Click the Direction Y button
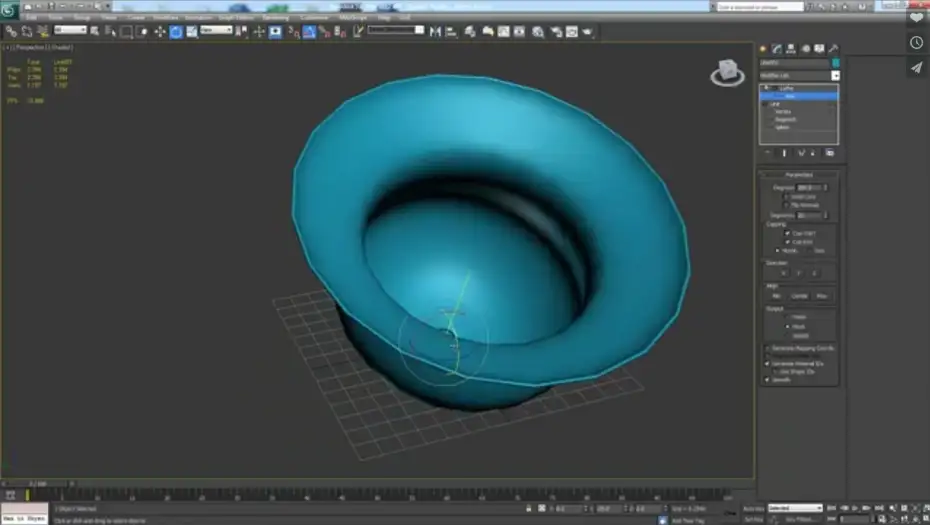 click(x=799, y=273)
